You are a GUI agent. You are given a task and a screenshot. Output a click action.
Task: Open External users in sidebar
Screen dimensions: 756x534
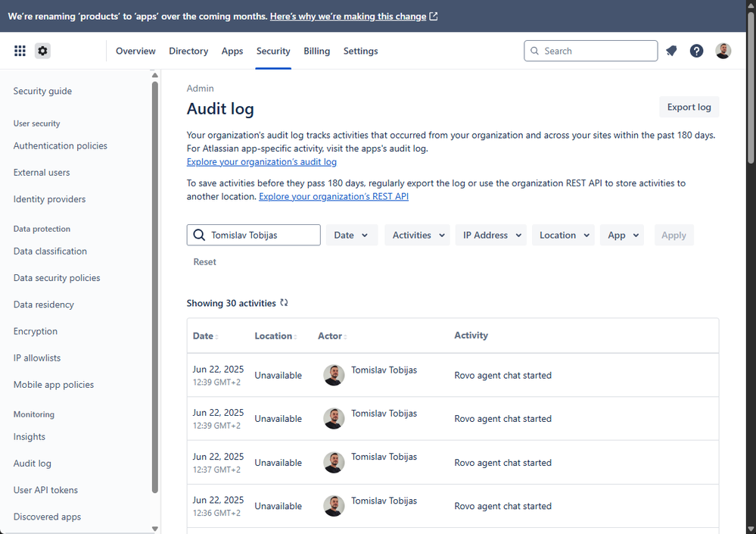coord(42,172)
